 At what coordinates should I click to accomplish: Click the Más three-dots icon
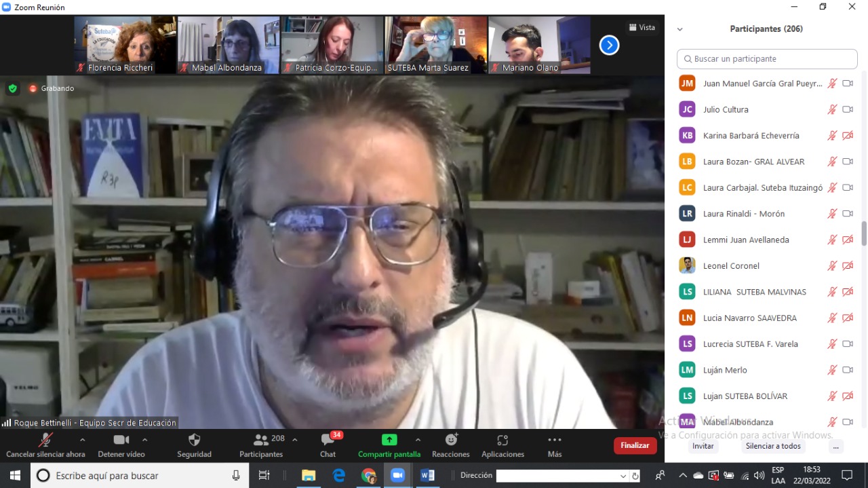point(555,440)
